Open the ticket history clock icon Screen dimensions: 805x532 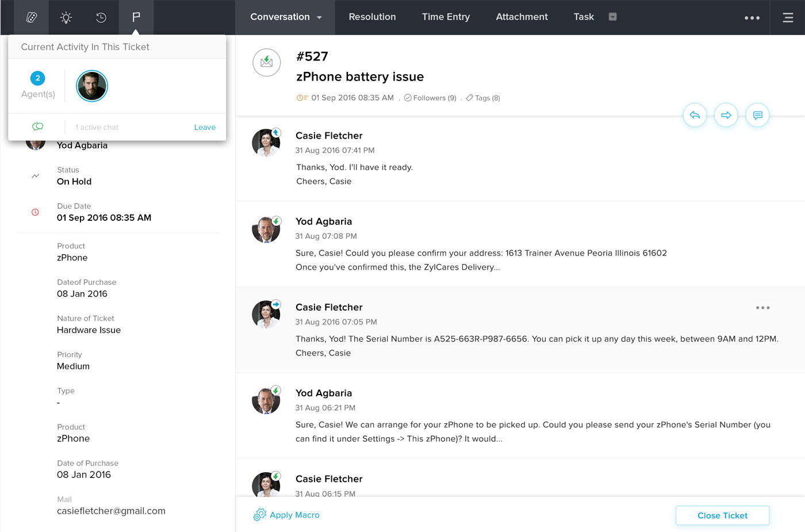tap(101, 17)
